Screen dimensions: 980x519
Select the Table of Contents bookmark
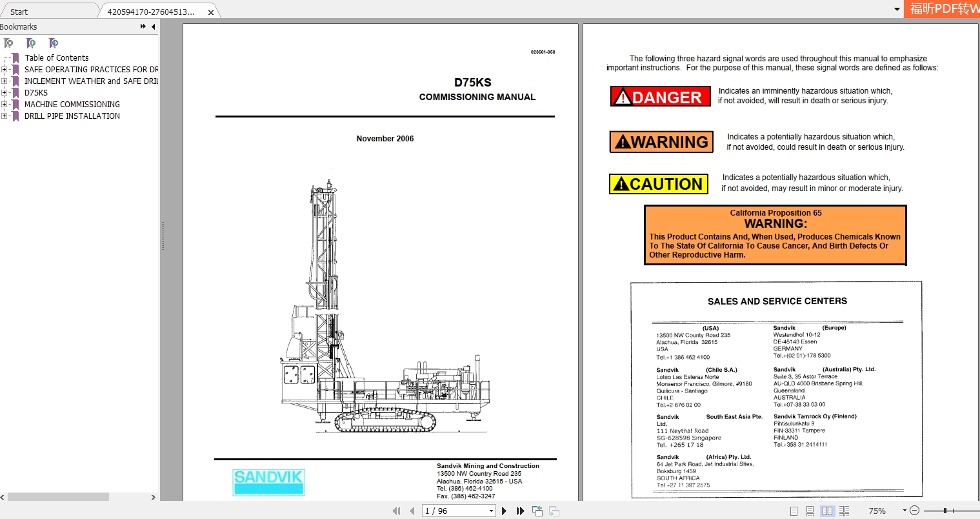[x=55, y=57]
